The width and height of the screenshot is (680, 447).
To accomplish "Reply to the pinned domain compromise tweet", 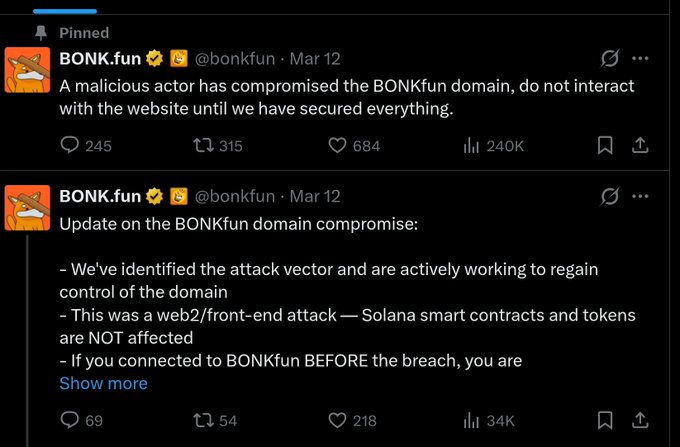I will coord(70,145).
